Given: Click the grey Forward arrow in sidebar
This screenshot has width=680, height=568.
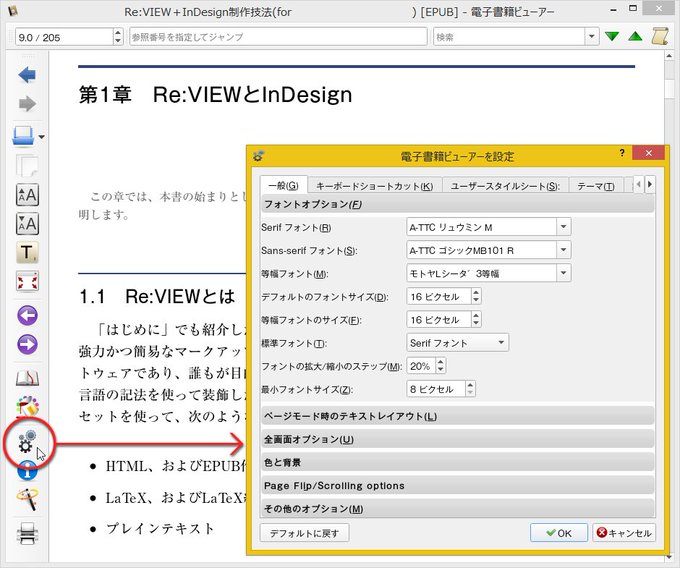Looking at the screenshot, I should click(27, 104).
